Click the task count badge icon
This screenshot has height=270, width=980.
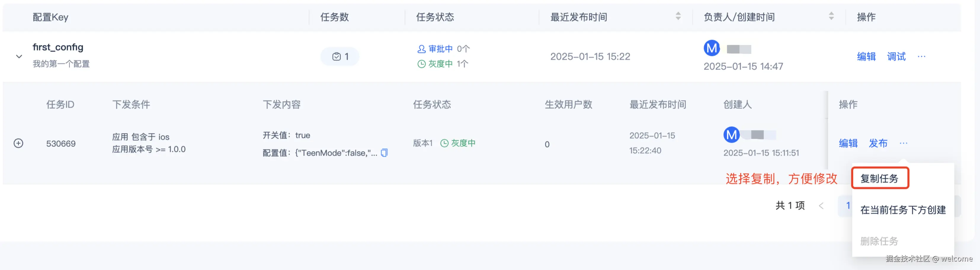pyautogui.click(x=336, y=57)
